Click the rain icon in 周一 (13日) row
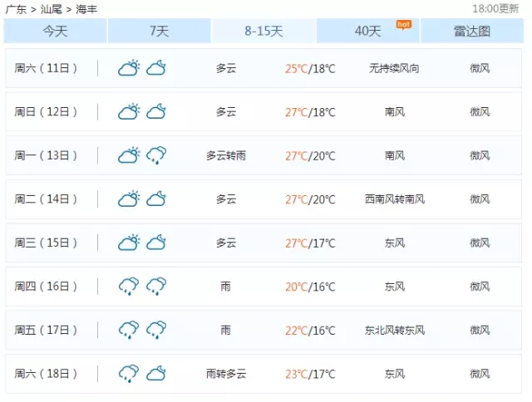 [x=156, y=155]
